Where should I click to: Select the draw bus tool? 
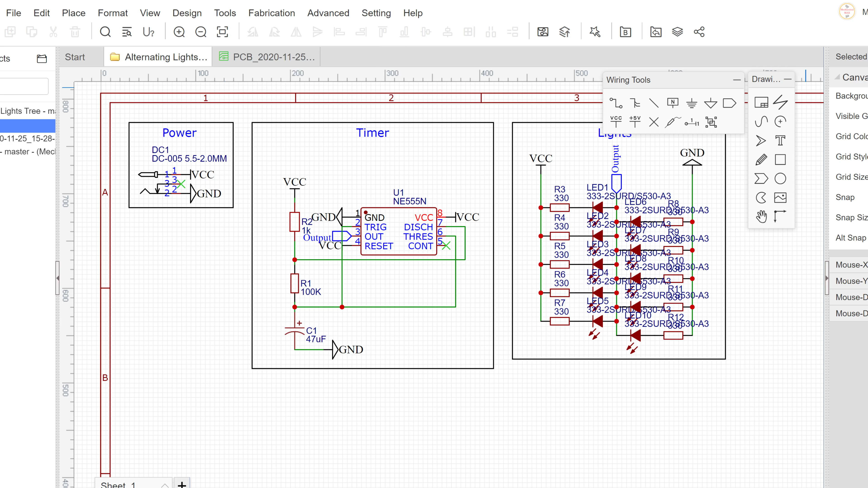coord(635,103)
